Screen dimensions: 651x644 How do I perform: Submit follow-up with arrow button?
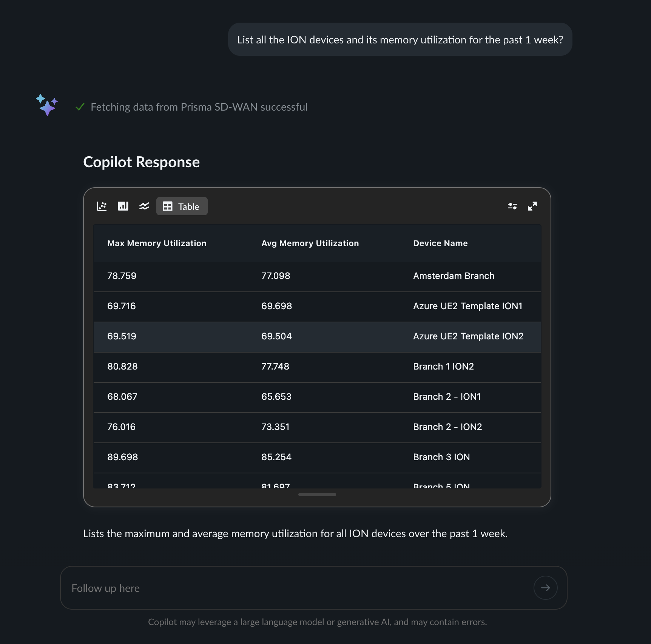(x=545, y=588)
